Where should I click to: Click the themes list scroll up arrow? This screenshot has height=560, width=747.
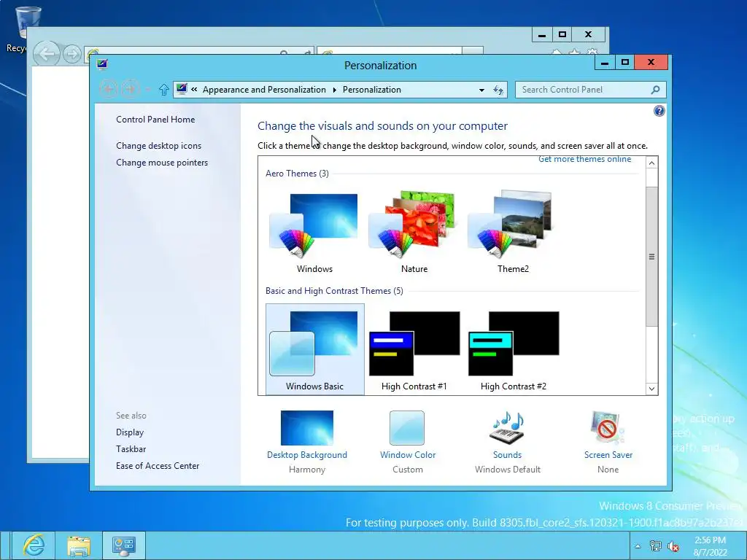point(651,163)
